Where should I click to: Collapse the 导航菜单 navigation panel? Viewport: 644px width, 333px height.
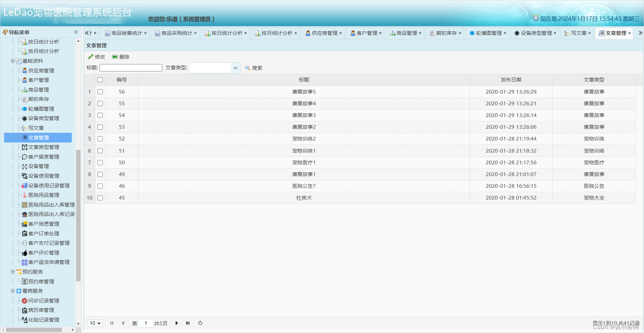pos(76,32)
